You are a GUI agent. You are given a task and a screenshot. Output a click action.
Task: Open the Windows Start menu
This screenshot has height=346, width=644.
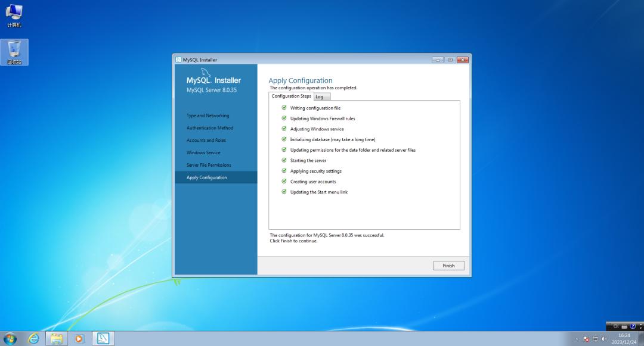(10, 339)
